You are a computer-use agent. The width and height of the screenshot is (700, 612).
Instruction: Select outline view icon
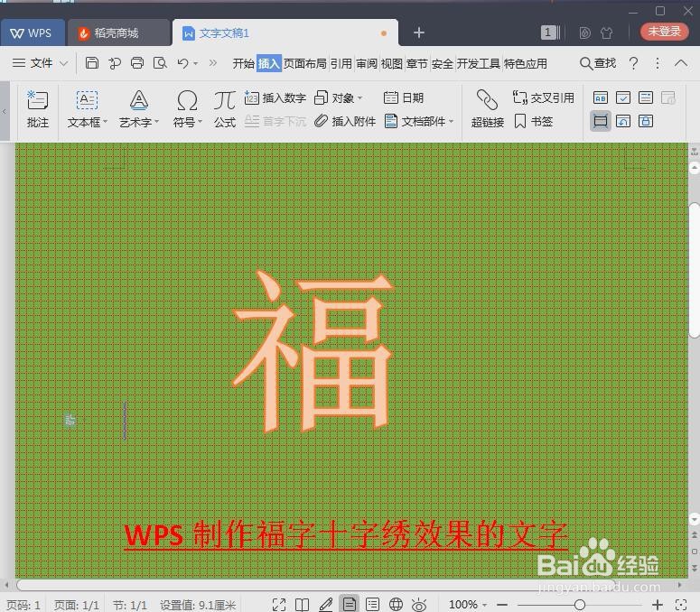tap(372, 605)
